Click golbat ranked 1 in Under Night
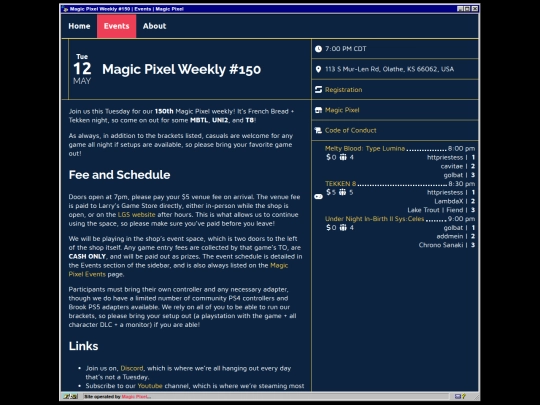Screen dimensions: 540x405 pos(453,228)
